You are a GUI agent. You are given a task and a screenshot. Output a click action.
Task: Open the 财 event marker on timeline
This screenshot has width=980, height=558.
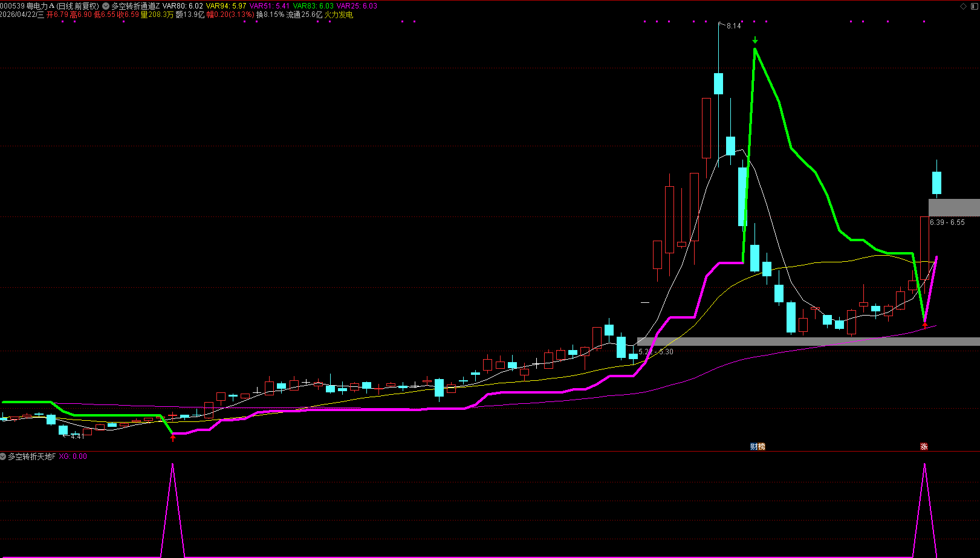(x=754, y=447)
